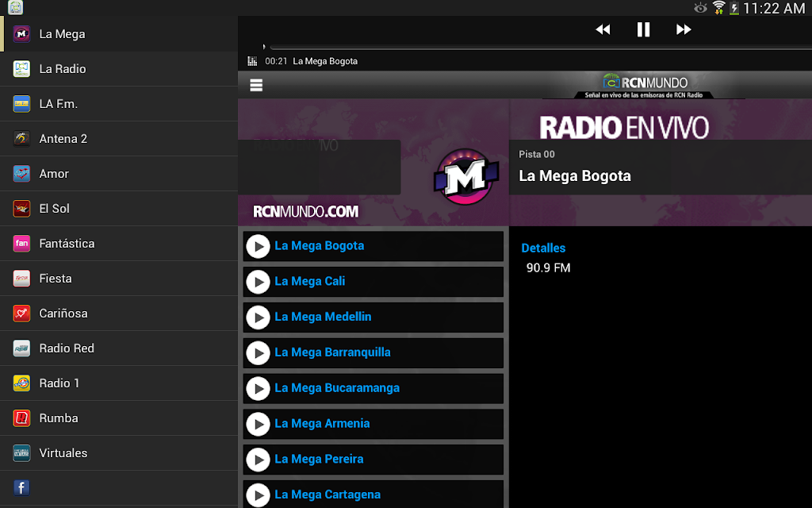Click the battery charging icon
Image resolution: width=812 pixels, height=508 pixels.
click(x=733, y=8)
